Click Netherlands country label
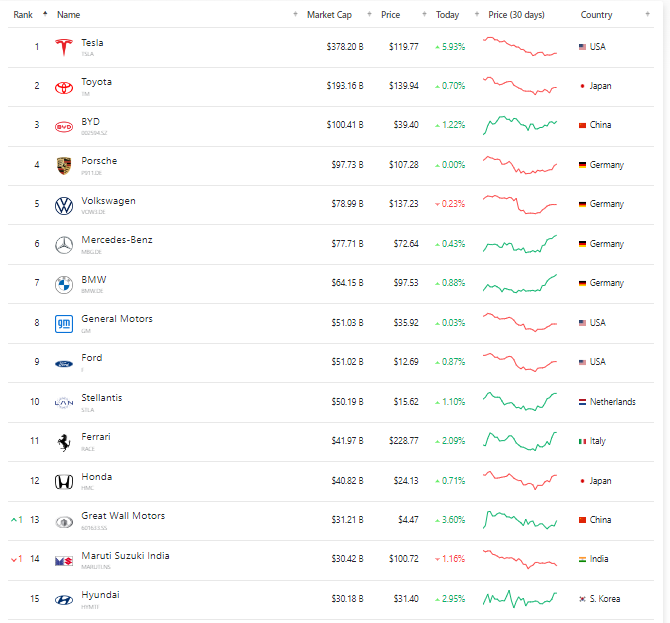The height and width of the screenshot is (623, 670). (x=612, y=402)
